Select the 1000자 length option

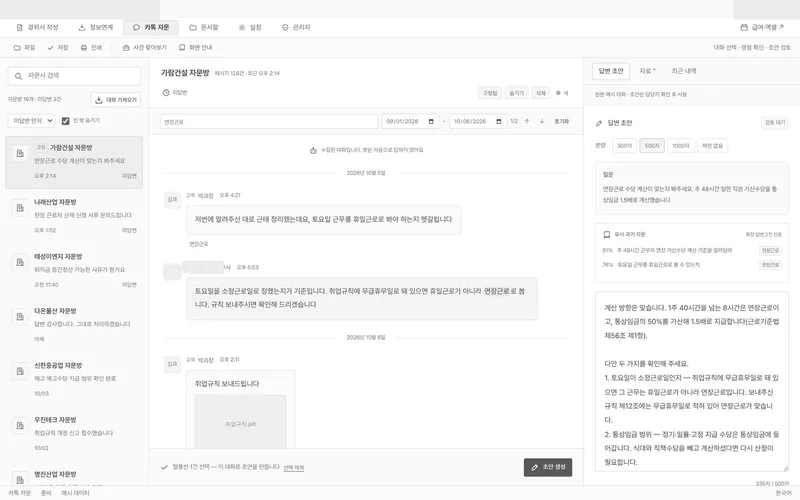coord(681,146)
